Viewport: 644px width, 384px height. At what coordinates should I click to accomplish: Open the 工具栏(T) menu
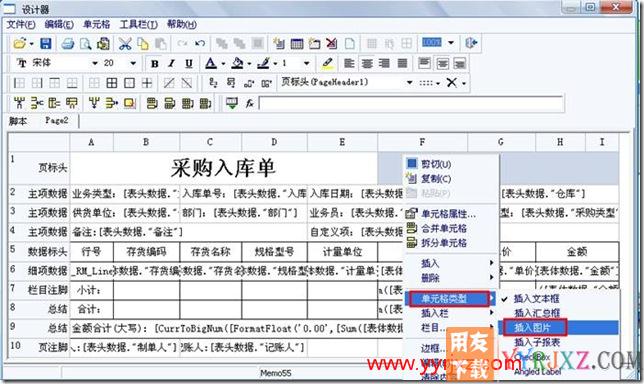click(x=138, y=24)
